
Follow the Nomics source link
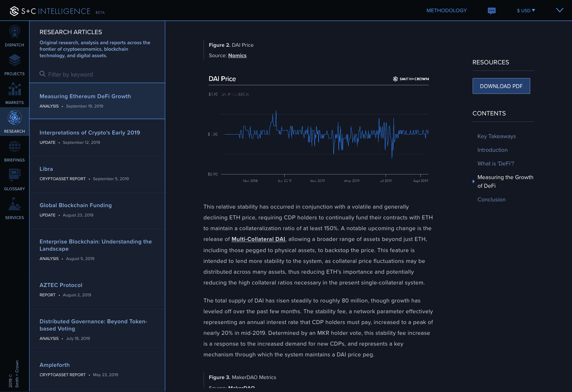pos(237,55)
